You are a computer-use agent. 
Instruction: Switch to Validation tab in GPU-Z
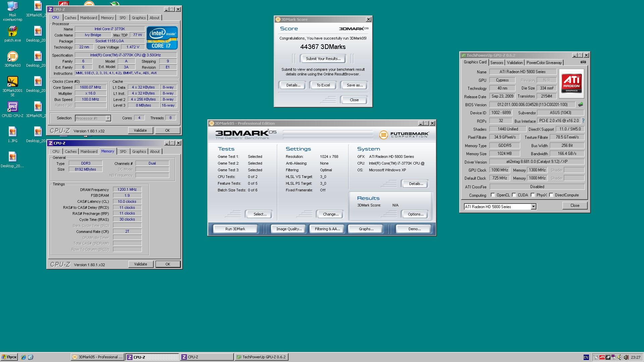(x=515, y=63)
